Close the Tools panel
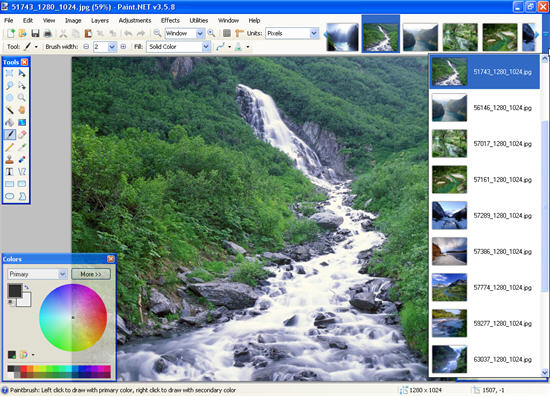Screen dimensions: 550x396 click(25, 62)
